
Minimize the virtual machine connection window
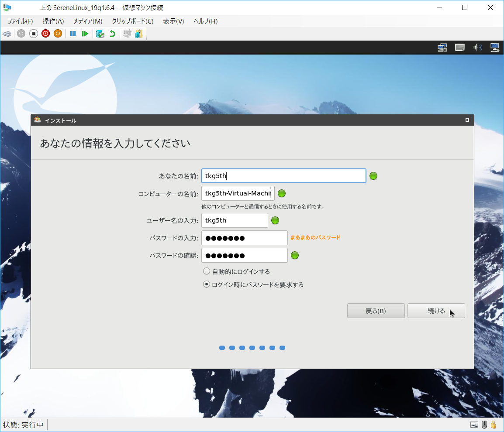[x=439, y=7]
